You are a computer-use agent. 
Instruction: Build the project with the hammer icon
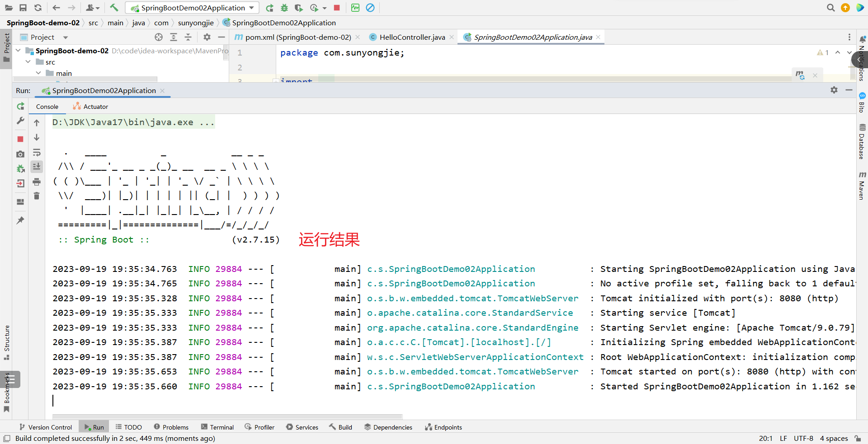(114, 8)
